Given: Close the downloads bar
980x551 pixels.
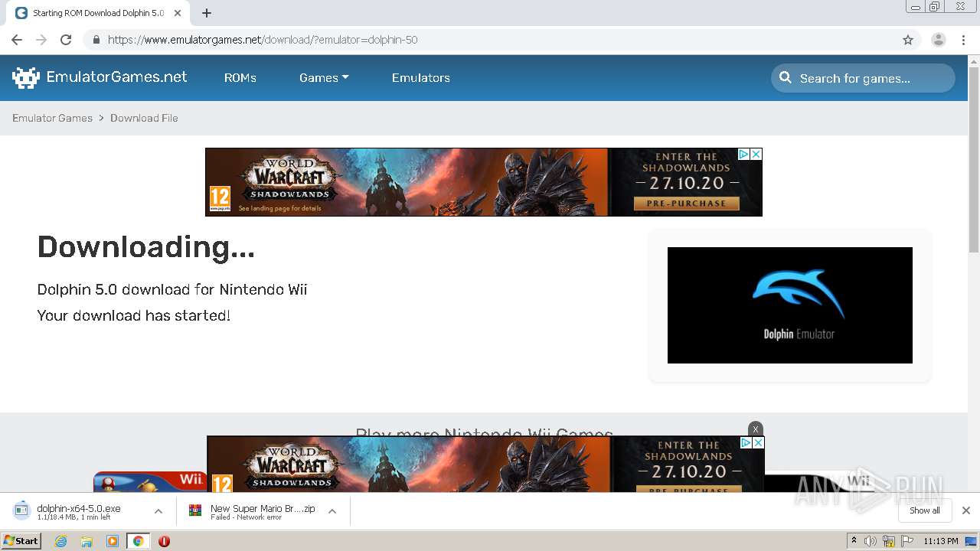Looking at the screenshot, I should click(965, 510).
